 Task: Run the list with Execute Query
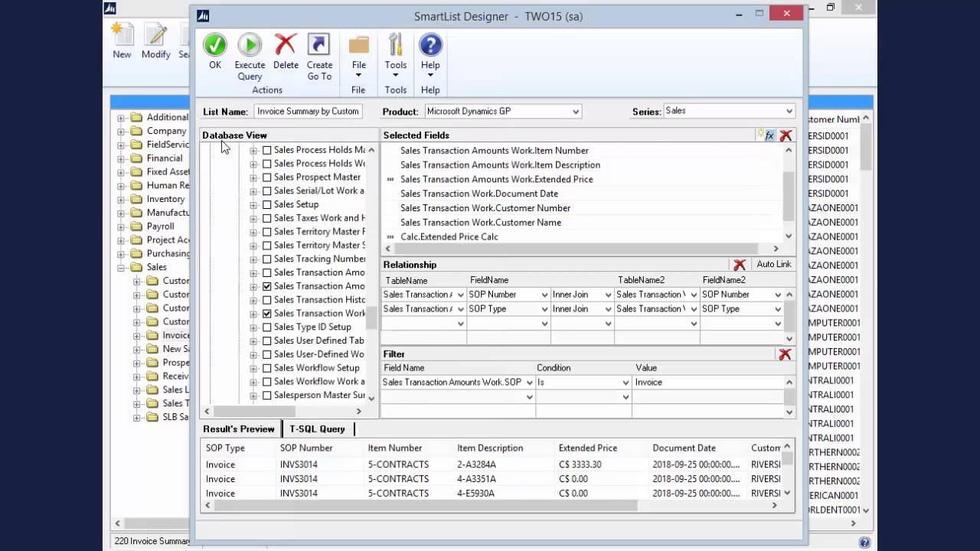pos(250,45)
